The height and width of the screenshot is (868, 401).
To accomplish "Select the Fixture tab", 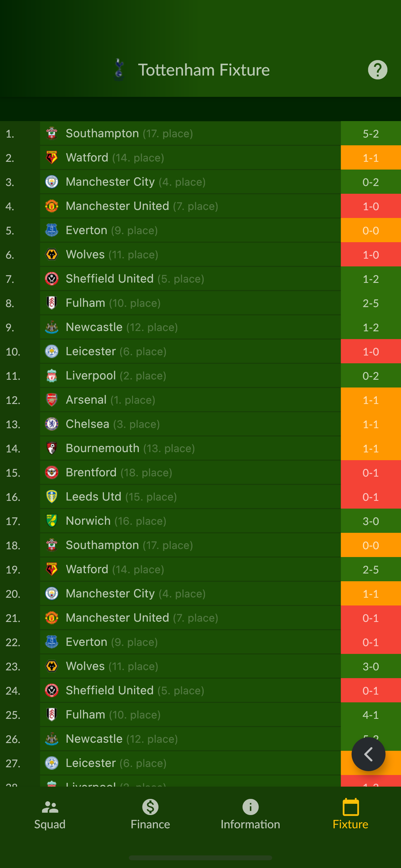I will [x=350, y=814].
